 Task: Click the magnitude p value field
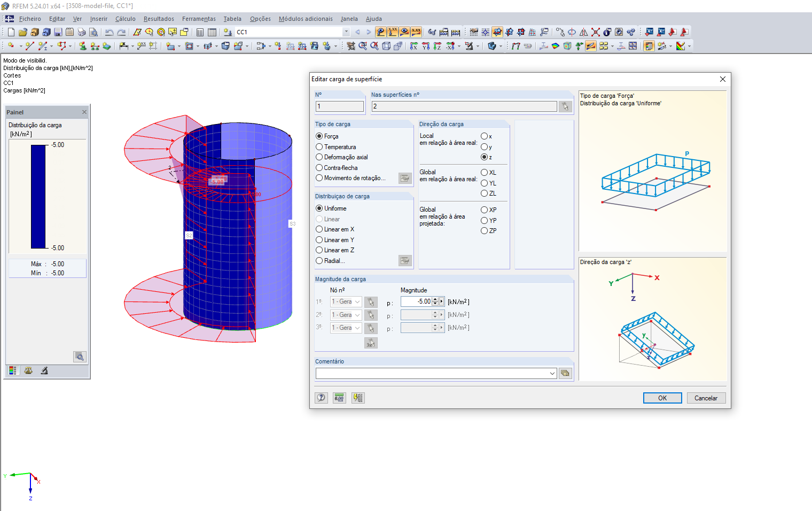416,301
